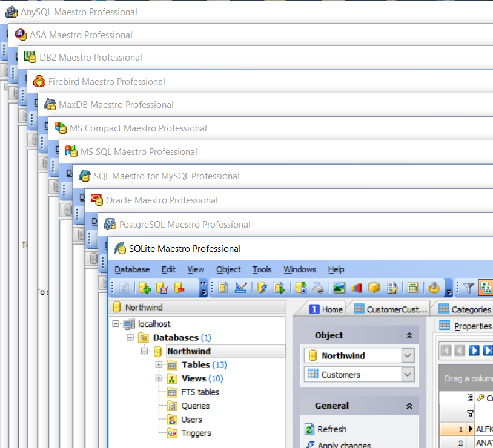Select FTS tables in tree
The height and width of the screenshot is (448, 493).
pos(200,392)
